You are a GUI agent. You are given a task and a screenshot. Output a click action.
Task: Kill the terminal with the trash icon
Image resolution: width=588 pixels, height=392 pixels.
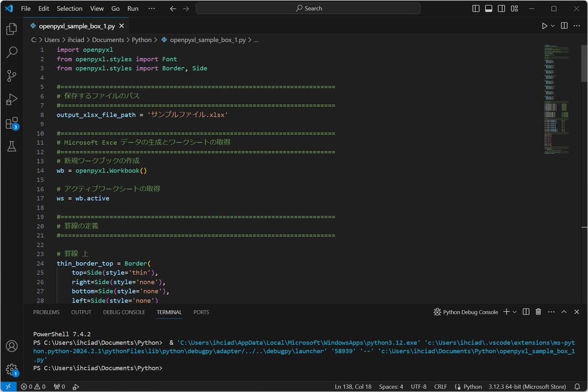click(538, 312)
